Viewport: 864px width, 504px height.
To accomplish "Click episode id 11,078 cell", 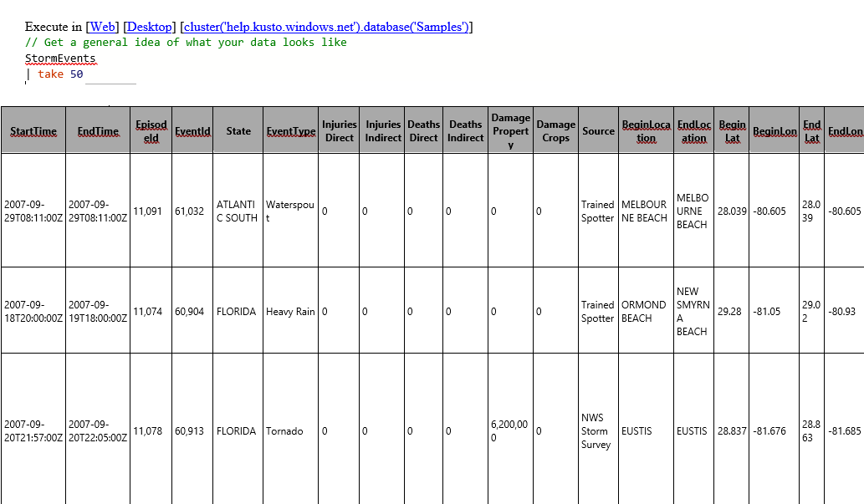I will 151,430.
